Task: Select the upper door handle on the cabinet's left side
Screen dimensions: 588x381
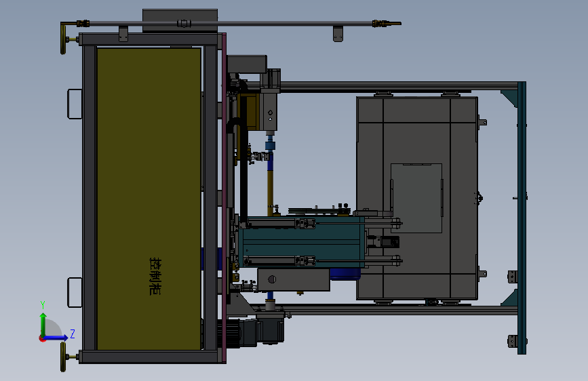Action: pyautogui.click(x=75, y=104)
